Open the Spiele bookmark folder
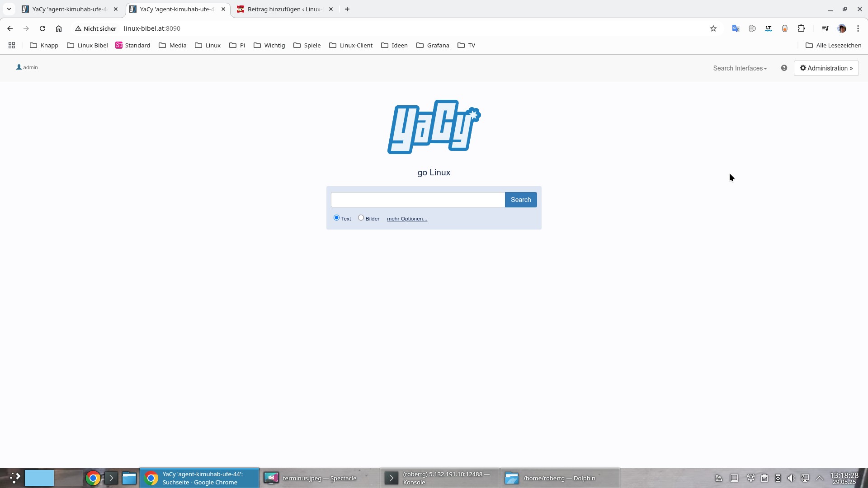868x488 pixels. 307,45
